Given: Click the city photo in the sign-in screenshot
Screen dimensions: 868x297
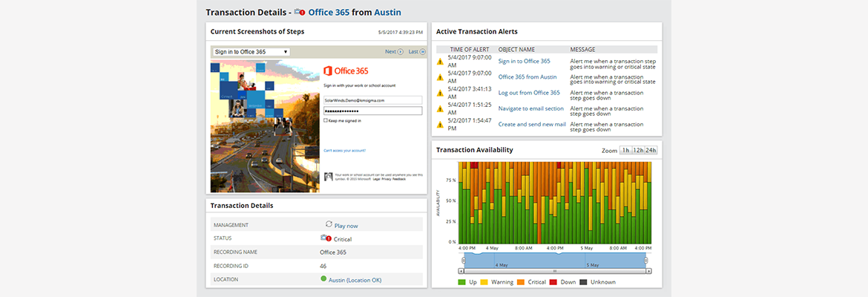Looking at the screenshot, I should 265,126.
